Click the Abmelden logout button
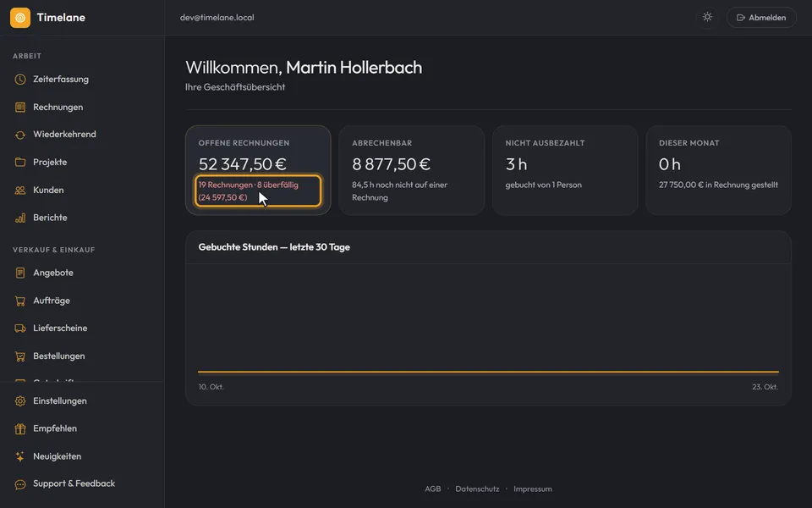Viewport: 812px width, 508px height. 761,18
